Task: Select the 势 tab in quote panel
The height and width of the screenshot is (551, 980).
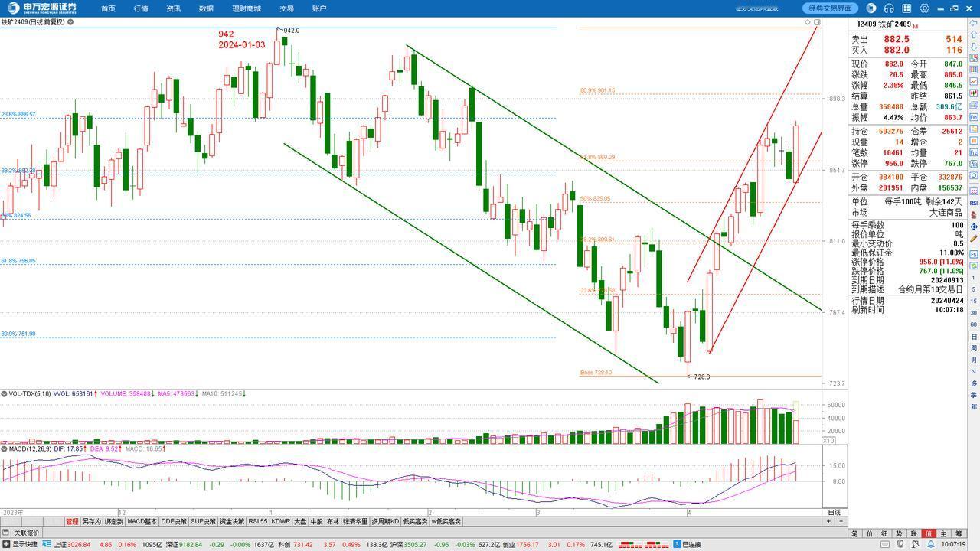Action: click(x=899, y=533)
